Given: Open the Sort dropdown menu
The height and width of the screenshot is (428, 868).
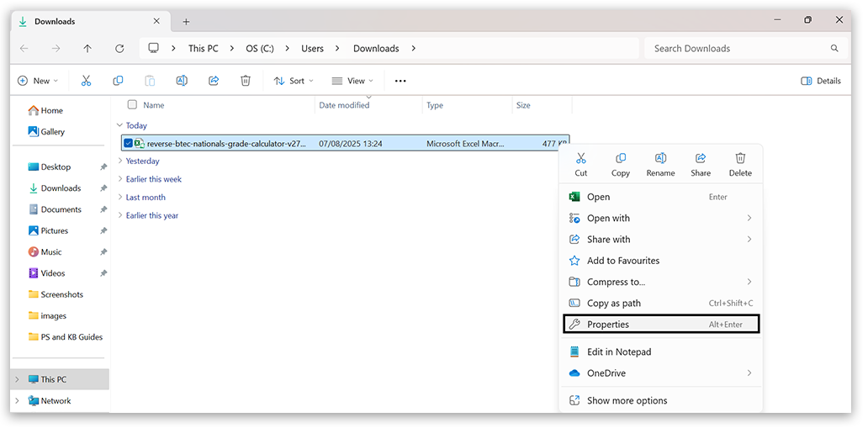Looking at the screenshot, I should [292, 81].
